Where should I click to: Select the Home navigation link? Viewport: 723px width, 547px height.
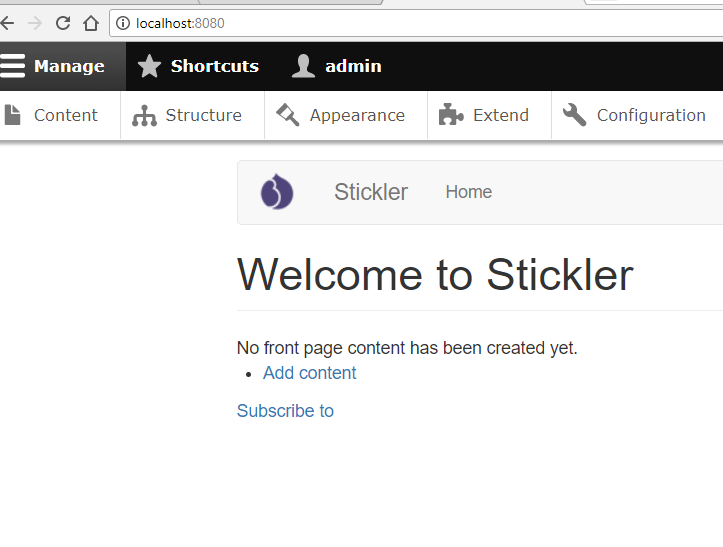point(468,192)
